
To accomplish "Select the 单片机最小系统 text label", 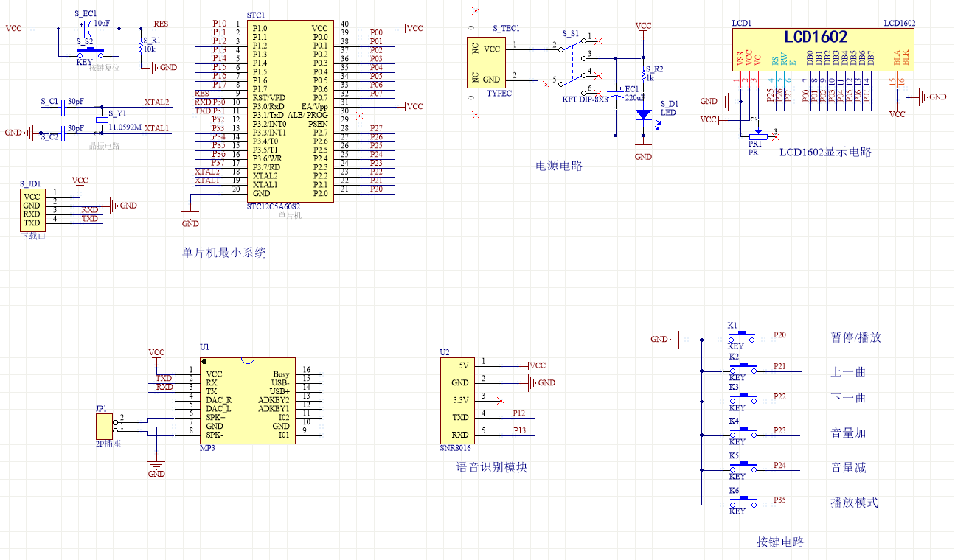I will pos(224,253).
